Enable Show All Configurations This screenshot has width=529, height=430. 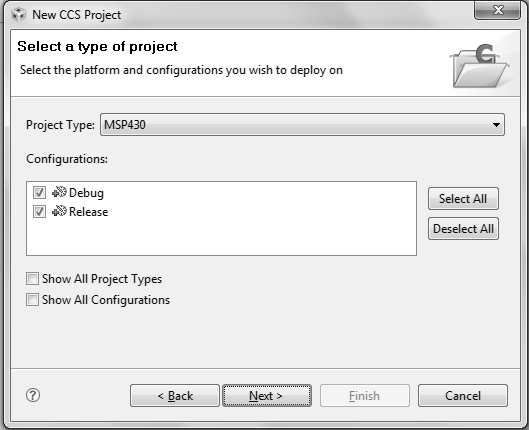tap(32, 299)
